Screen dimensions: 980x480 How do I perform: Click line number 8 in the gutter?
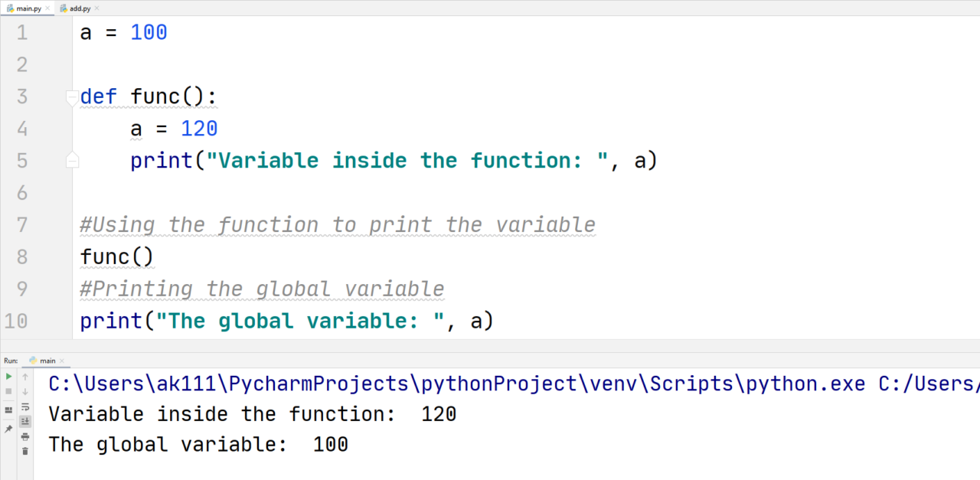tap(21, 256)
